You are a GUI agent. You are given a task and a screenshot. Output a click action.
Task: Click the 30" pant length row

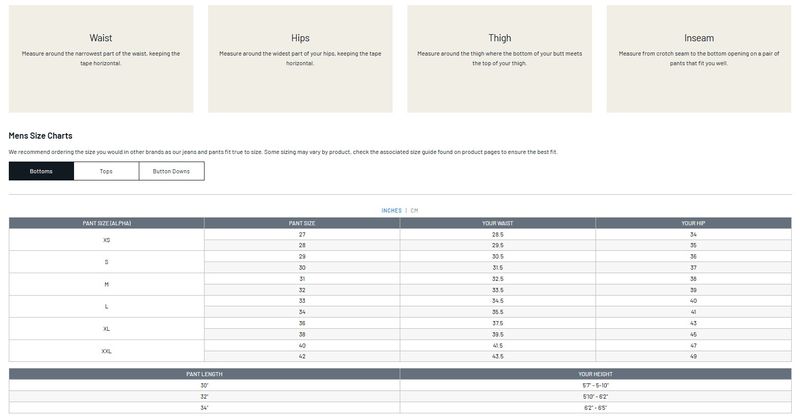204,385
